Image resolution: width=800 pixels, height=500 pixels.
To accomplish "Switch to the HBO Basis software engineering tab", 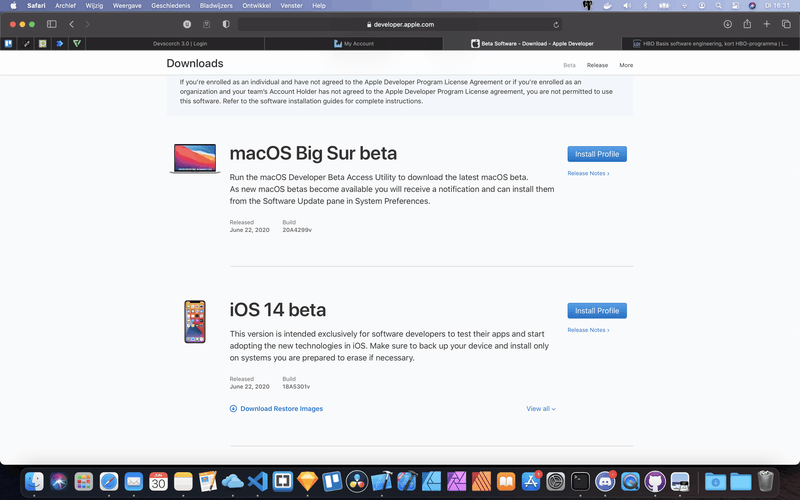I will (711, 43).
